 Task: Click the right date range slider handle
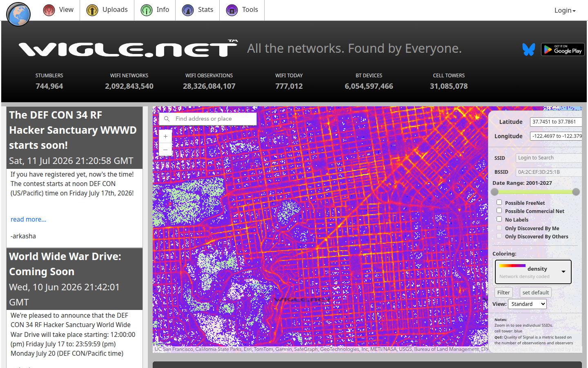coord(576,192)
